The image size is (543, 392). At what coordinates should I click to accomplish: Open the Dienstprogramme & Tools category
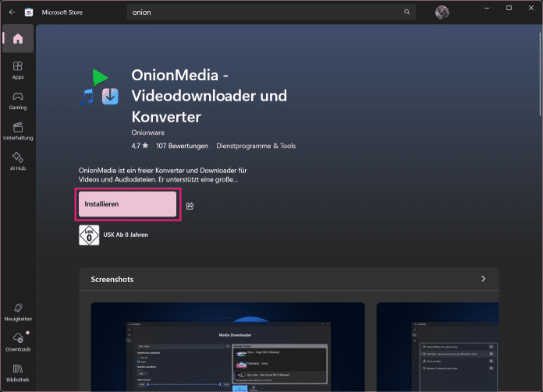(257, 146)
